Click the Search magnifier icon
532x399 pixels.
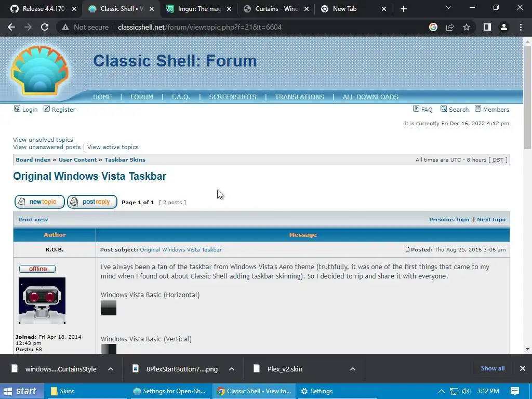pos(444,109)
